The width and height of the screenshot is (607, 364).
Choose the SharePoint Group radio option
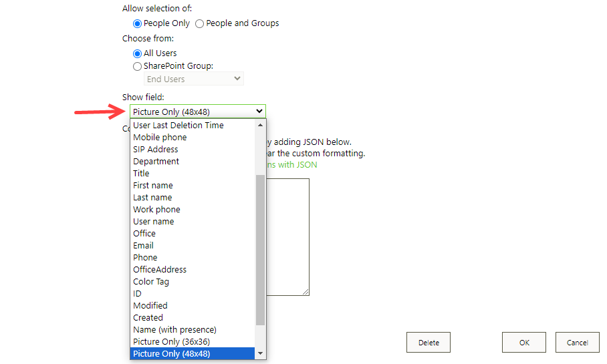tap(137, 67)
